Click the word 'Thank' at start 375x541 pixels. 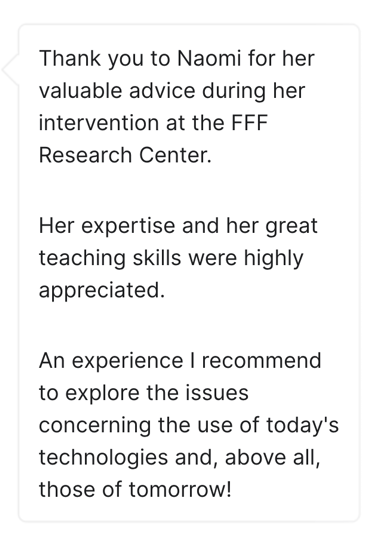click(x=70, y=58)
